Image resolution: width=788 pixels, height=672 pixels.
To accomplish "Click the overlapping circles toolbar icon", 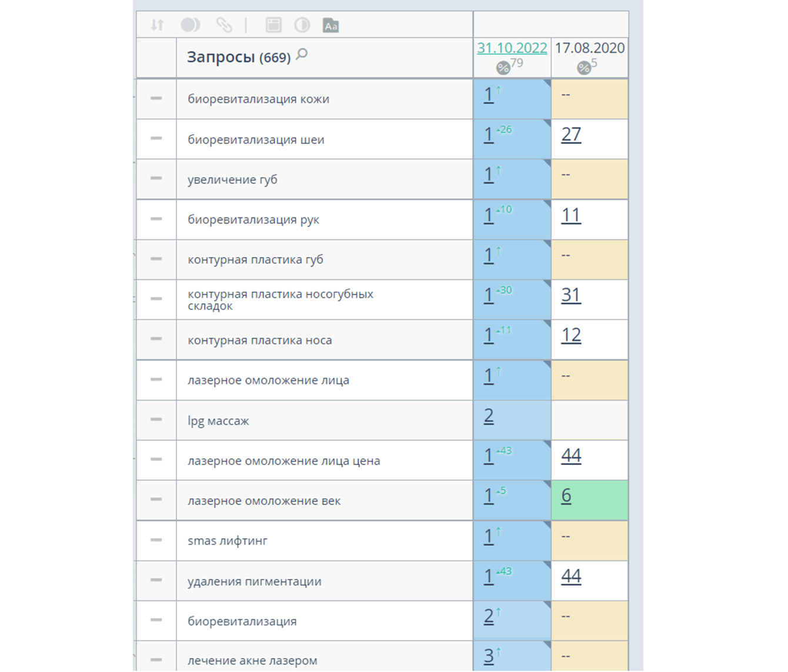I will 190,25.
